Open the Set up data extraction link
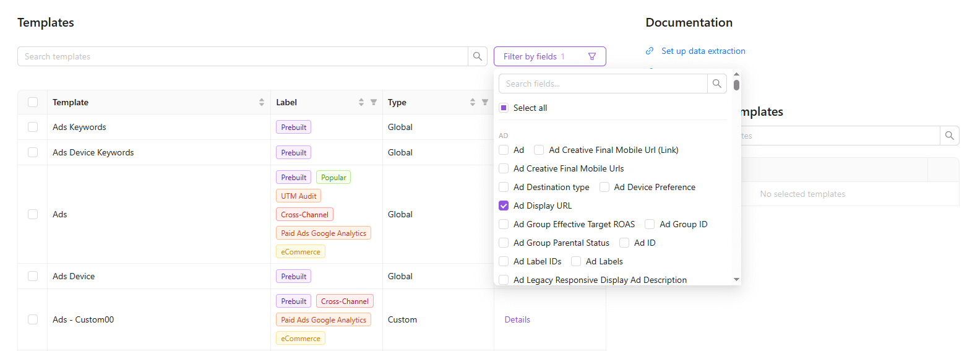This screenshot has width=980, height=351. point(703,51)
